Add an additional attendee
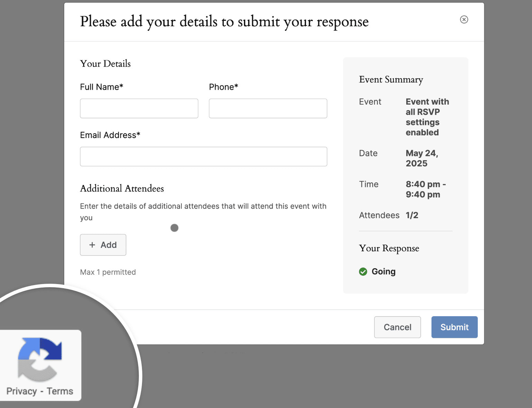Viewport: 532px width, 408px height. pos(103,245)
